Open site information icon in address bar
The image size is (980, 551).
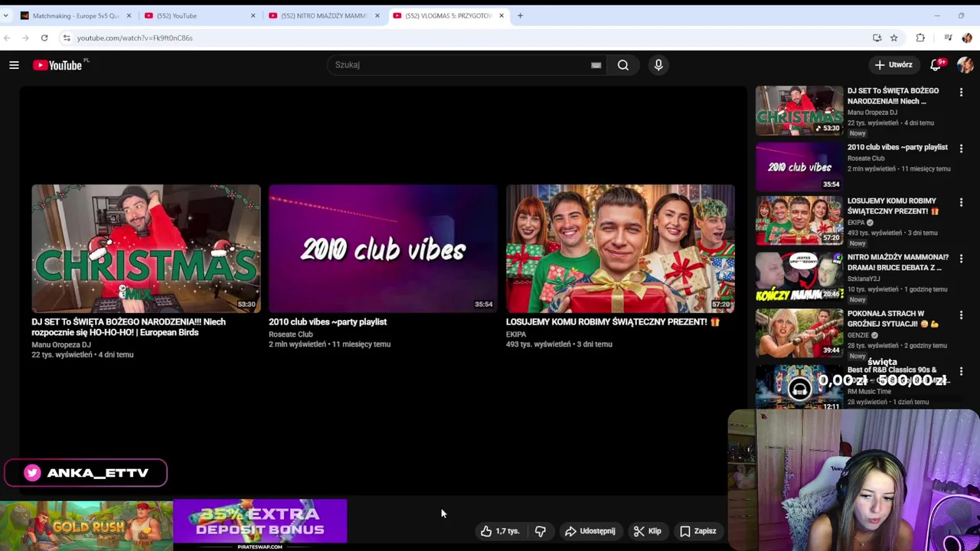[67, 37]
